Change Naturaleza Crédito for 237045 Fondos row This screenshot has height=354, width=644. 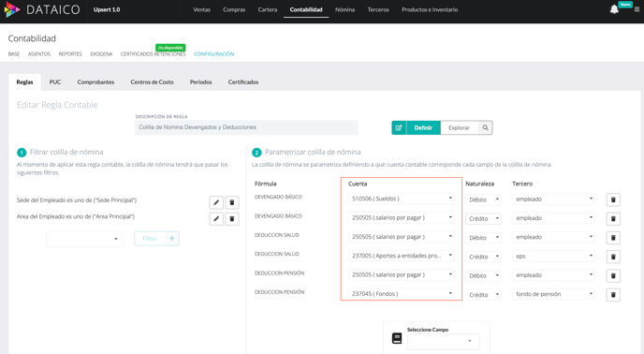coord(483,295)
